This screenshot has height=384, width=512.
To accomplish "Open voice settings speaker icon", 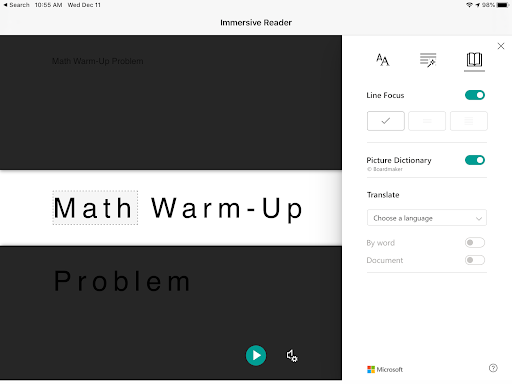I will pyautogui.click(x=292, y=356).
